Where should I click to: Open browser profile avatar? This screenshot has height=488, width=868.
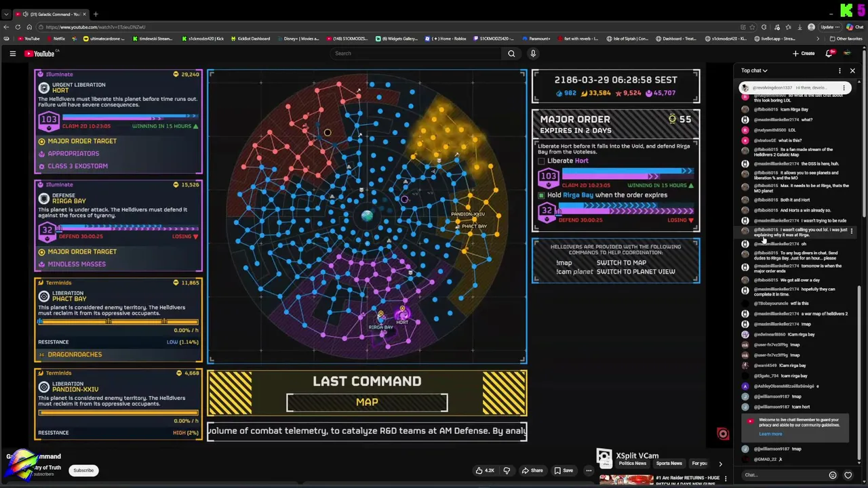(x=812, y=27)
